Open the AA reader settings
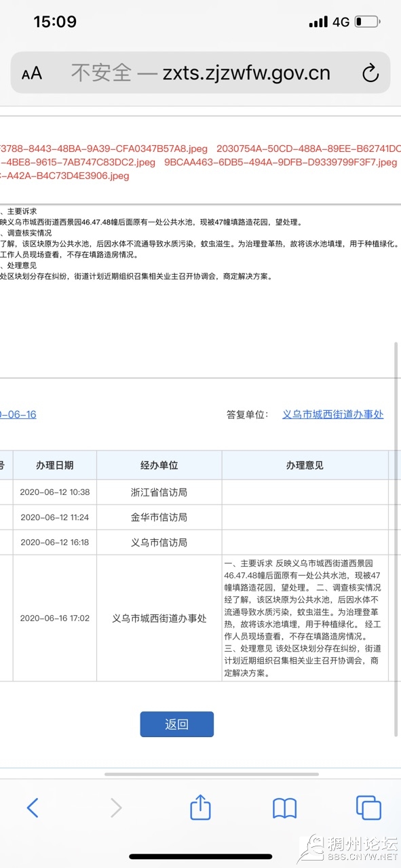The height and width of the screenshot is (868, 401). (x=32, y=73)
